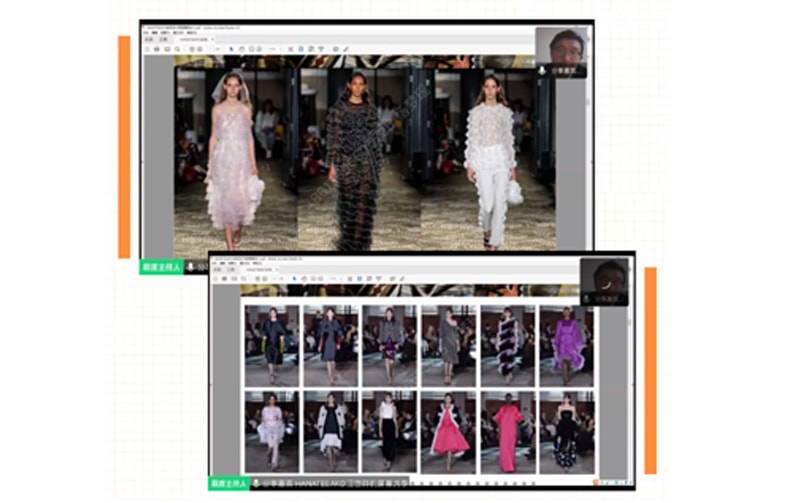The width and height of the screenshot is (810, 503).
Task: Select the open document tab in lower window
Action: 261,270
